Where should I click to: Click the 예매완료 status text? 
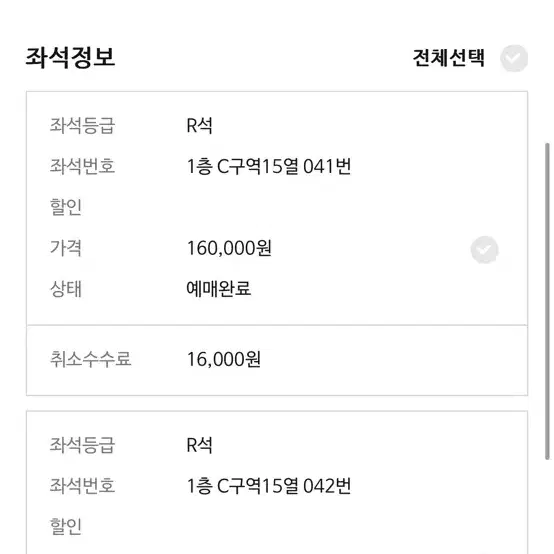click(x=219, y=289)
